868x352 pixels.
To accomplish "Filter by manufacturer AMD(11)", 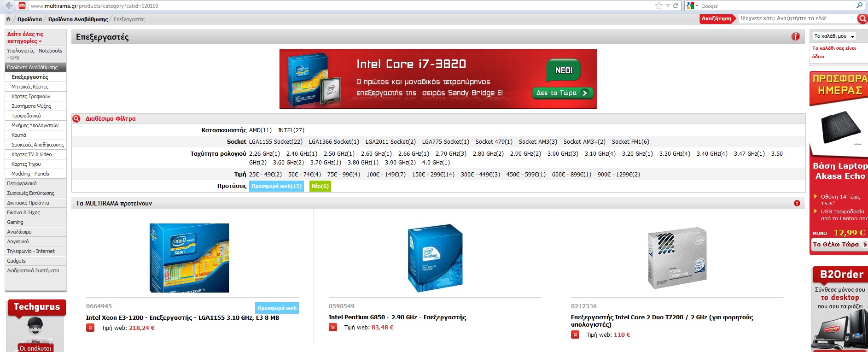I will [x=260, y=130].
